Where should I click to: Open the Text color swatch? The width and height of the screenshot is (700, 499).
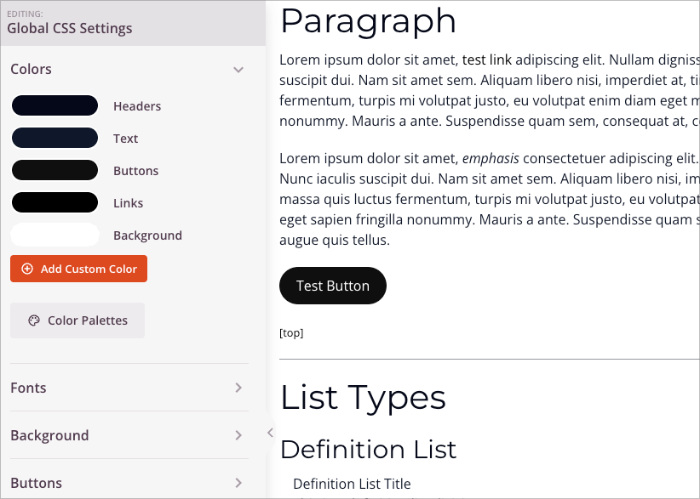(55, 138)
